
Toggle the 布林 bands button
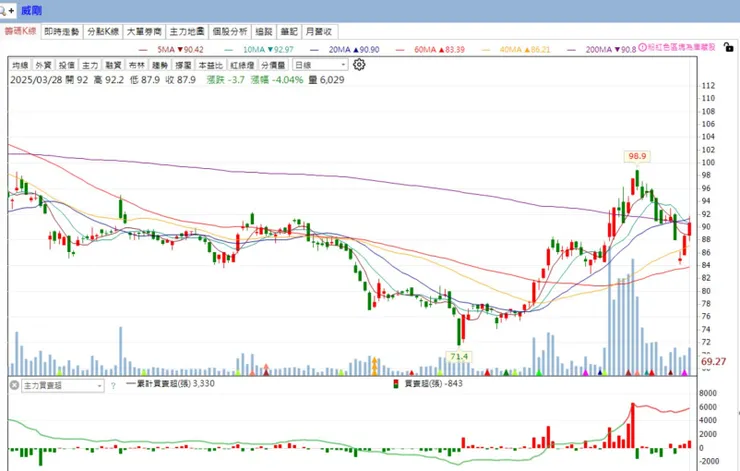(x=137, y=65)
